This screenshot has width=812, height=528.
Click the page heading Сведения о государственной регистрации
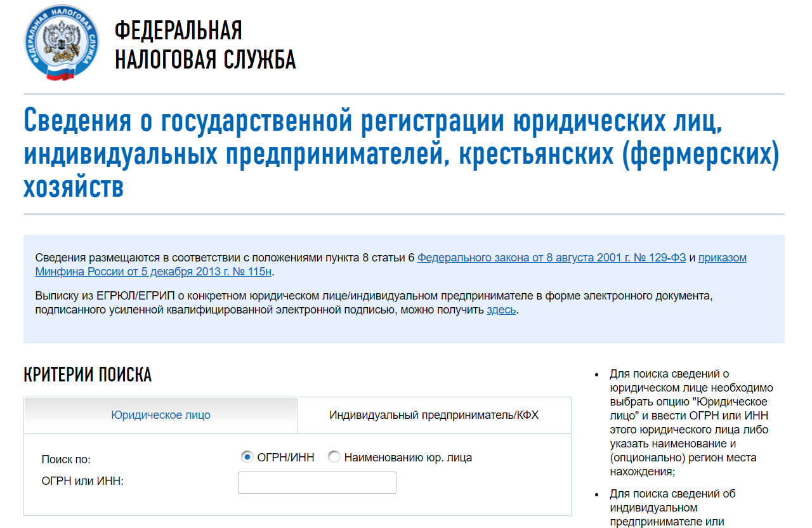tap(401, 154)
